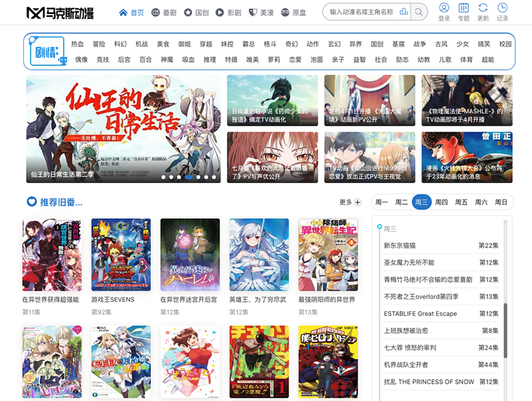Click the 影剧 play icon

click(220, 13)
